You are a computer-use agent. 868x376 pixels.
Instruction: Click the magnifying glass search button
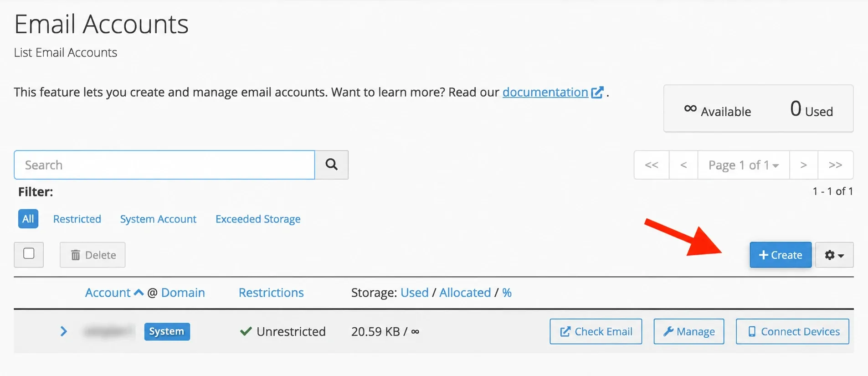pos(332,165)
